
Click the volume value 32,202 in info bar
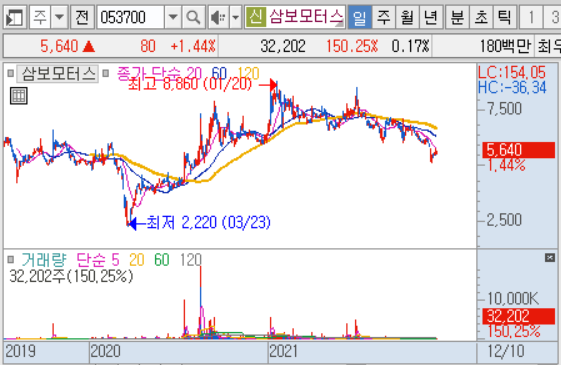tap(283, 46)
